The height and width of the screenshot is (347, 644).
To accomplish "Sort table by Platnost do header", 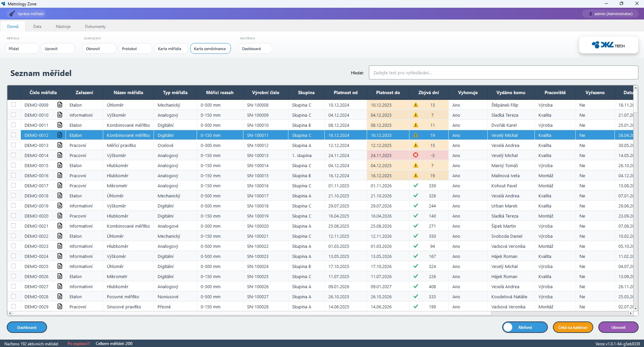I will 388,93.
